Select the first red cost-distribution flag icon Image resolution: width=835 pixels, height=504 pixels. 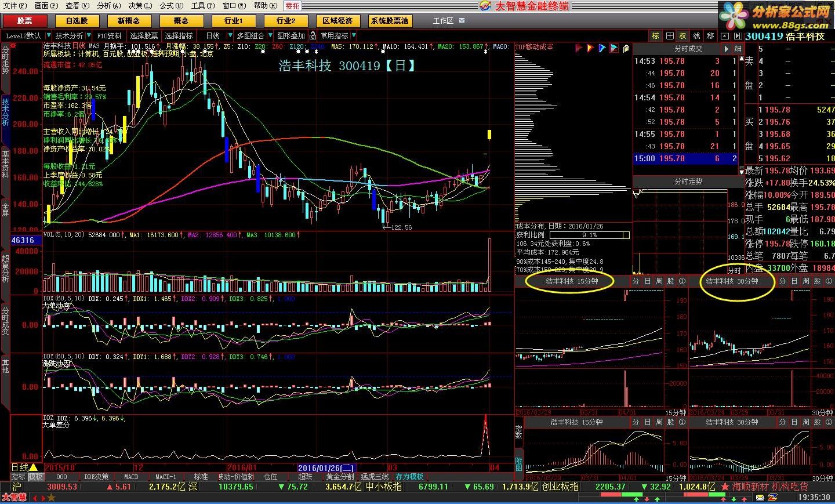click(579, 48)
